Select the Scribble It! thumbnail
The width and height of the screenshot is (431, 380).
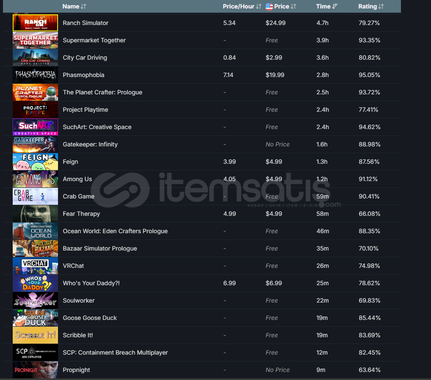[x=35, y=335]
